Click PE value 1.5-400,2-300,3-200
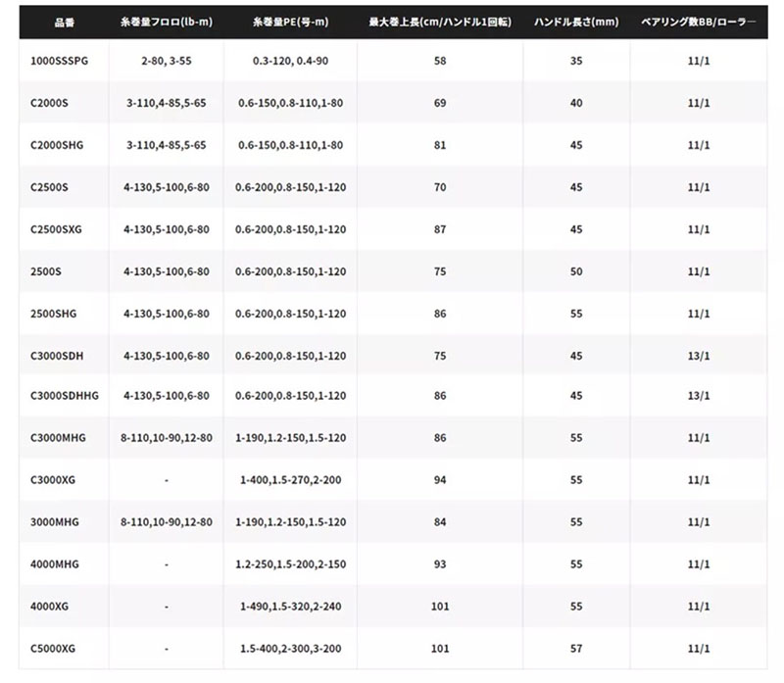Viewport: 784px width, 683px height. click(x=290, y=649)
